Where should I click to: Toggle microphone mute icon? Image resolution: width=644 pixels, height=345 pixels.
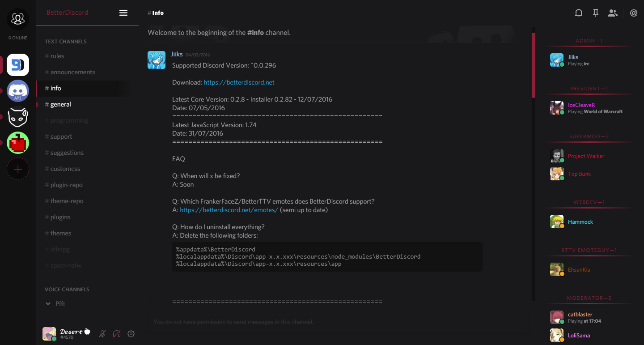(x=102, y=334)
